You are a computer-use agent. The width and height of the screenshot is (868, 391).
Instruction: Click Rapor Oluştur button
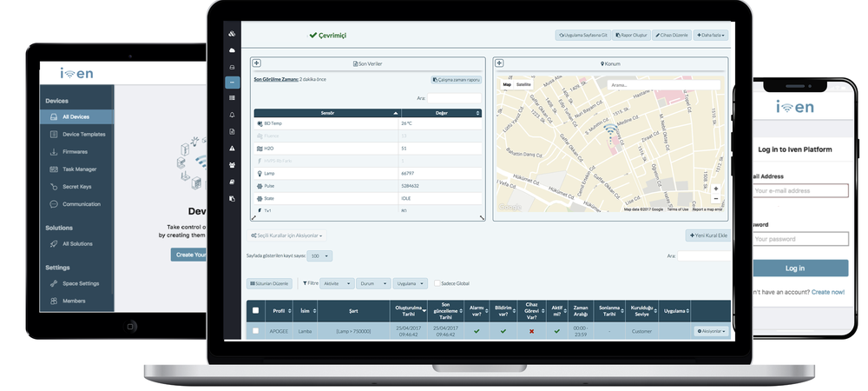(x=632, y=35)
